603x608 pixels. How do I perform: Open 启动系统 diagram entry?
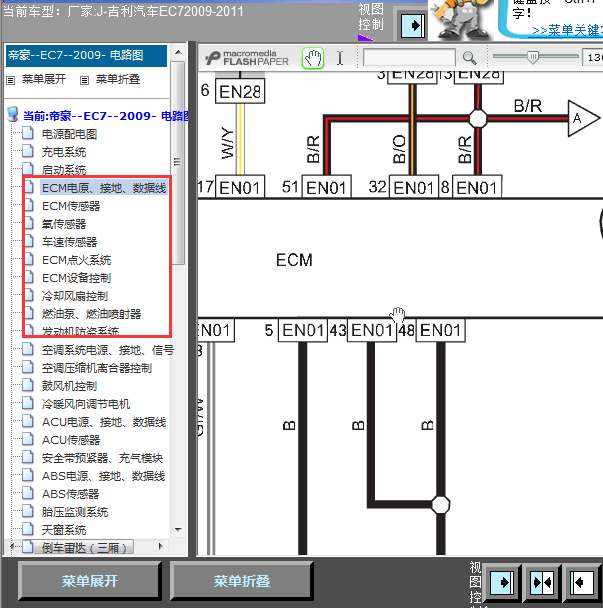(x=64, y=170)
